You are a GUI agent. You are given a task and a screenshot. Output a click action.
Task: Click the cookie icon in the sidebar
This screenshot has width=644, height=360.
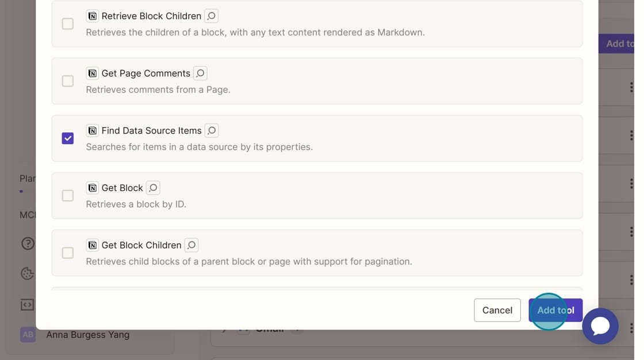pos(28,274)
